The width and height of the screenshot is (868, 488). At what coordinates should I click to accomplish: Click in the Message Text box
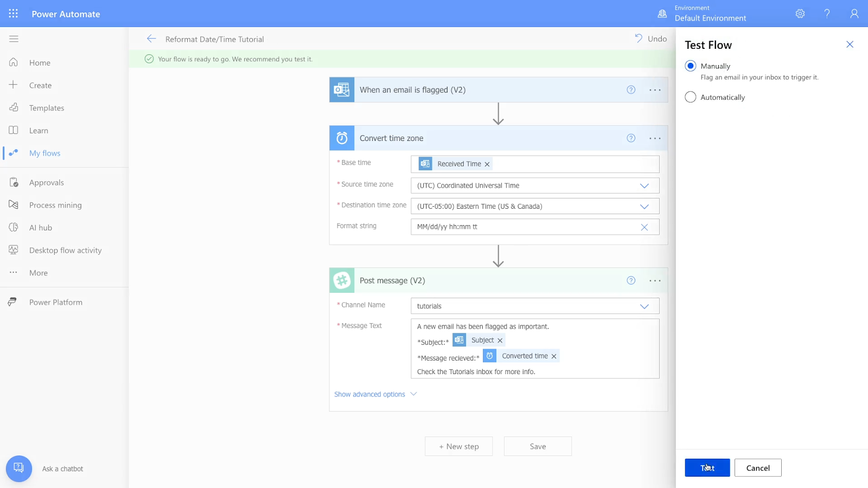click(x=535, y=349)
